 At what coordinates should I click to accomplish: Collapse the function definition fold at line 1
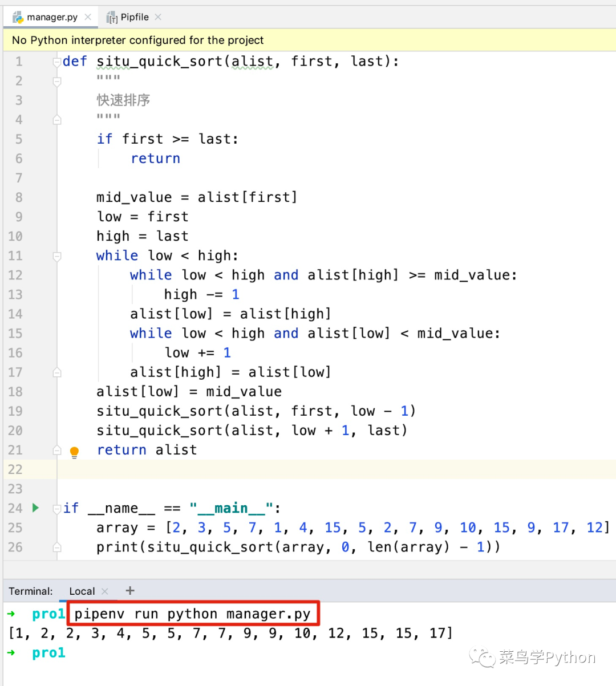tap(57, 62)
